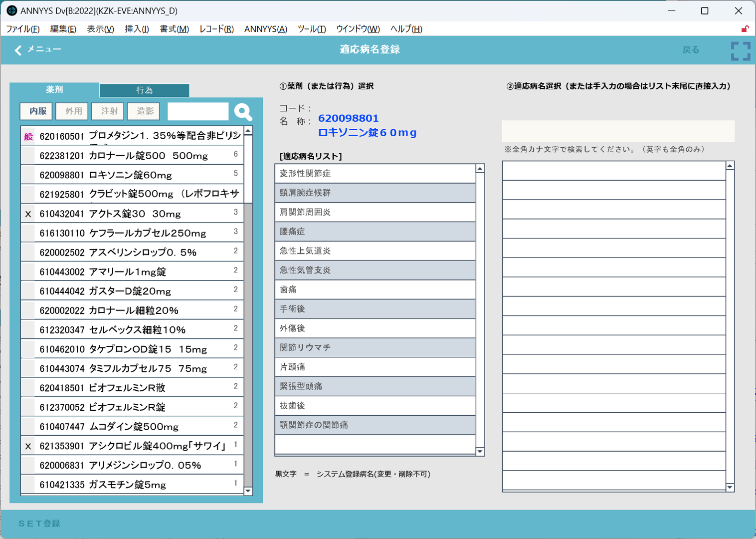
Task: Click the red lock icon in the menu bar
Action: tap(745, 29)
